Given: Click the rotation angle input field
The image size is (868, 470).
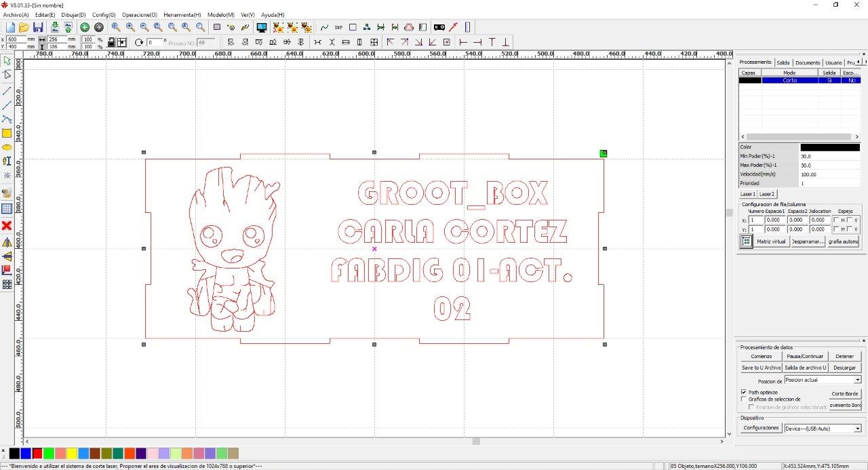Looking at the screenshot, I should pos(155,42).
